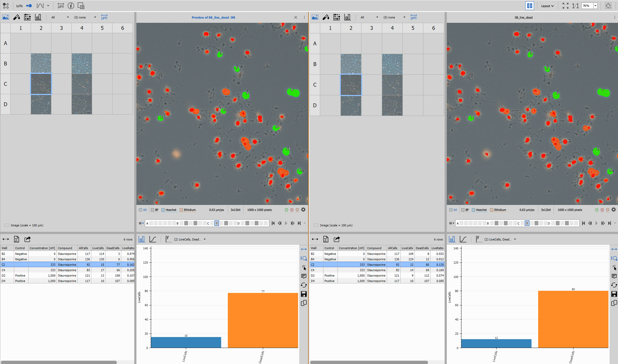Click the green cell classification swatch
This screenshot has height=364, width=618.
[286, 210]
